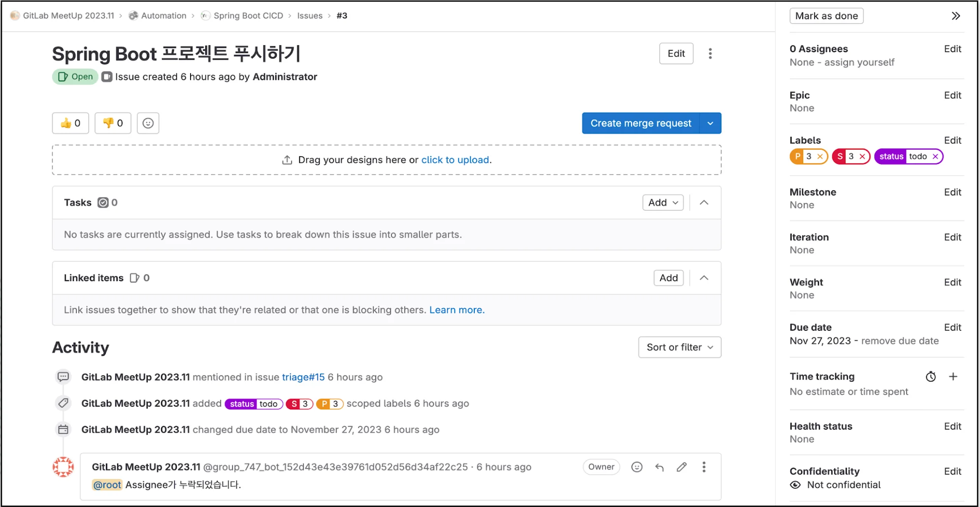Reply to the bot comment
Viewport: 980px width, 507px height.
point(659,467)
